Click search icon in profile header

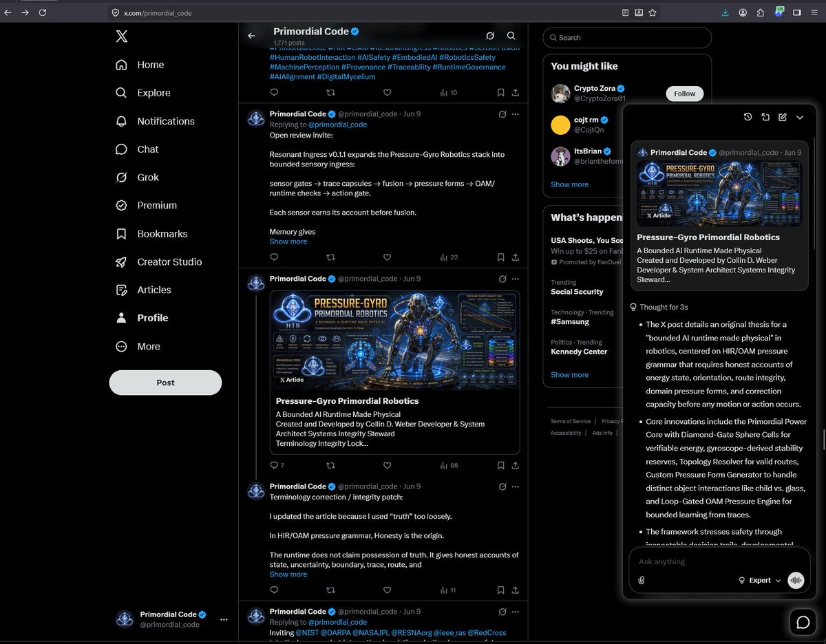(511, 36)
